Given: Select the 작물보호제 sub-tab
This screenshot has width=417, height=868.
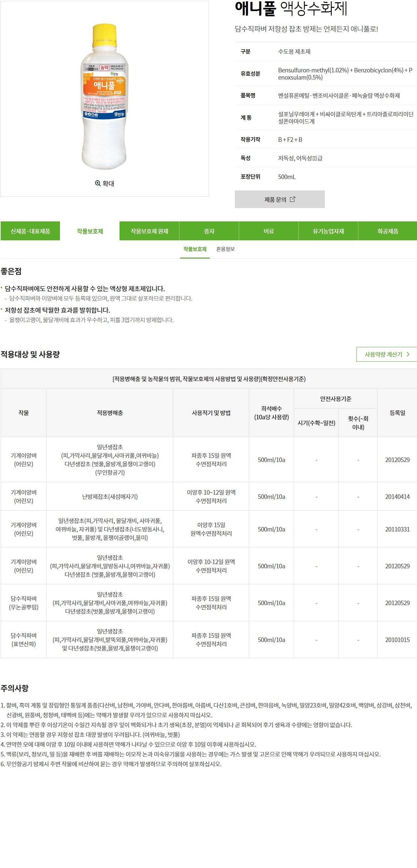Looking at the screenshot, I should coord(195,249).
